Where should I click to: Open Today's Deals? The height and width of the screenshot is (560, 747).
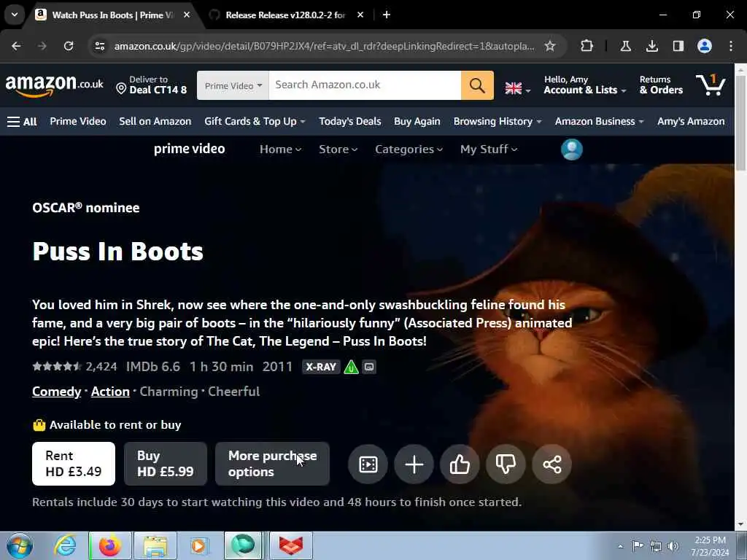pos(350,122)
